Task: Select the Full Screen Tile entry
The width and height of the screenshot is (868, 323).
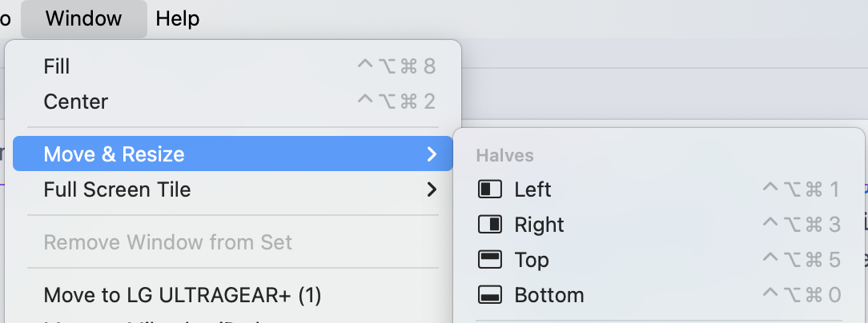Action: 117,189
